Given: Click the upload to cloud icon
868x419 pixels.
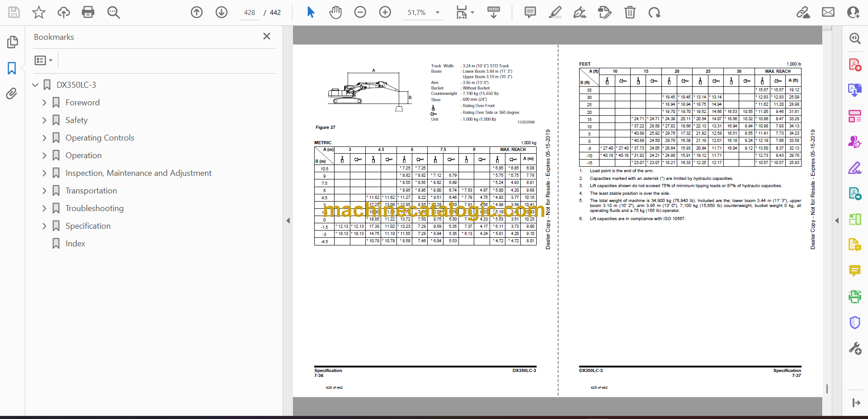Looking at the screenshot, I should tap(64, 12).
